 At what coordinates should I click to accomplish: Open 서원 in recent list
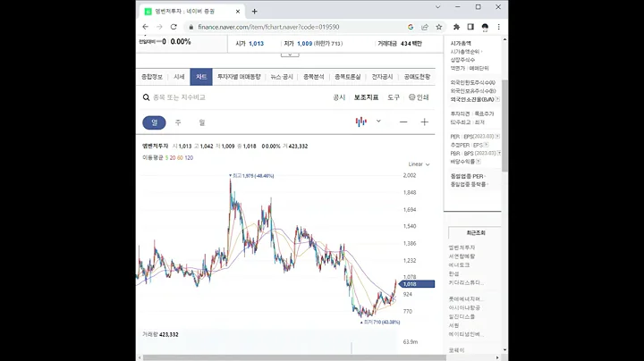[x=453, y=325]
